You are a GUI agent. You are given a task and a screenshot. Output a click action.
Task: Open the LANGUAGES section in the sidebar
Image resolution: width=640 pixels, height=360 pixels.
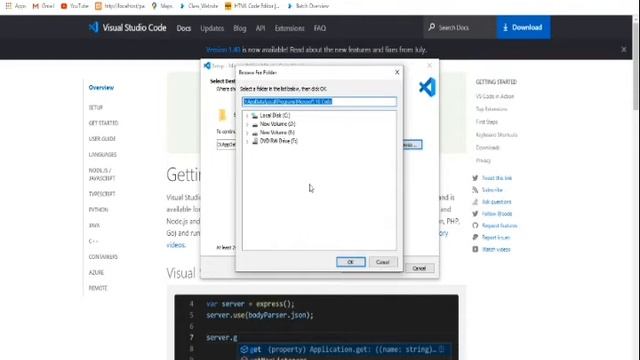(102, 155)
